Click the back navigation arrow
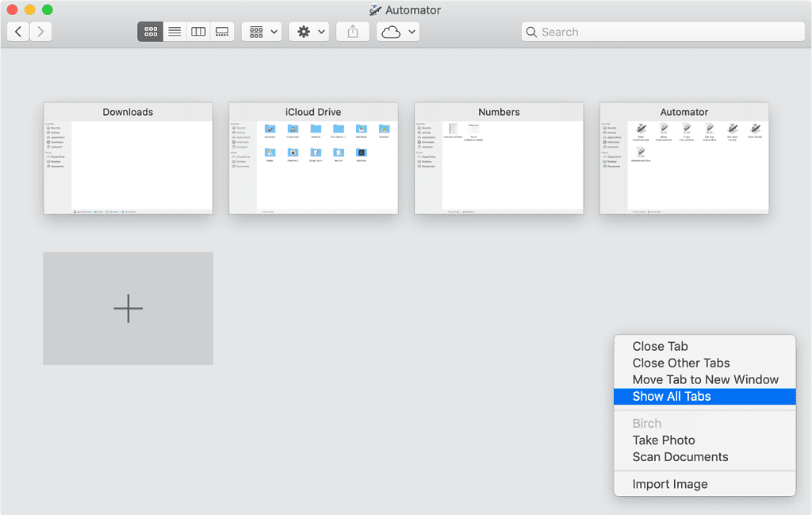This screenshot has height=515, width=812. (x=17, y=31)
